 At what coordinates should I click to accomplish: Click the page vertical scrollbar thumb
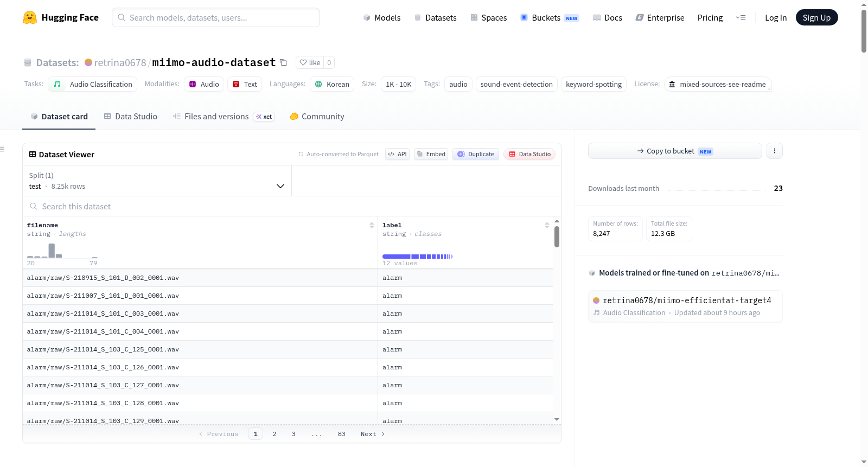pyautogui.click(x=864, y=31)
